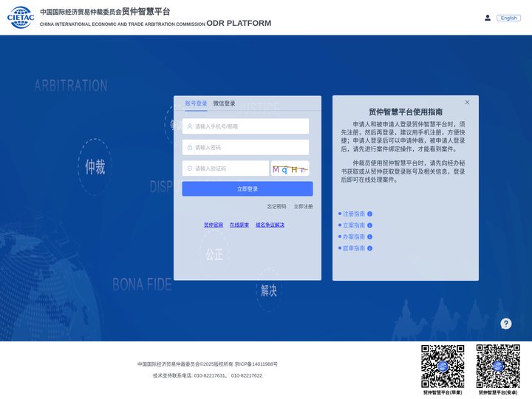This screenshot has width=532, height=399.
Task: Click the 贸仲智慧平台(安卓) QR code
Action: click(498, 366)
